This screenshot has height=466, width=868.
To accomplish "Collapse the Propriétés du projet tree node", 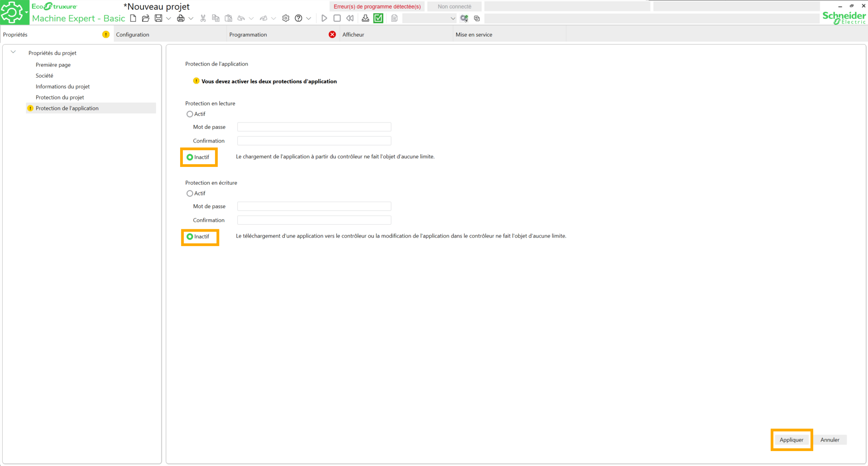I will pyautogui.click(x=14, y=52).
